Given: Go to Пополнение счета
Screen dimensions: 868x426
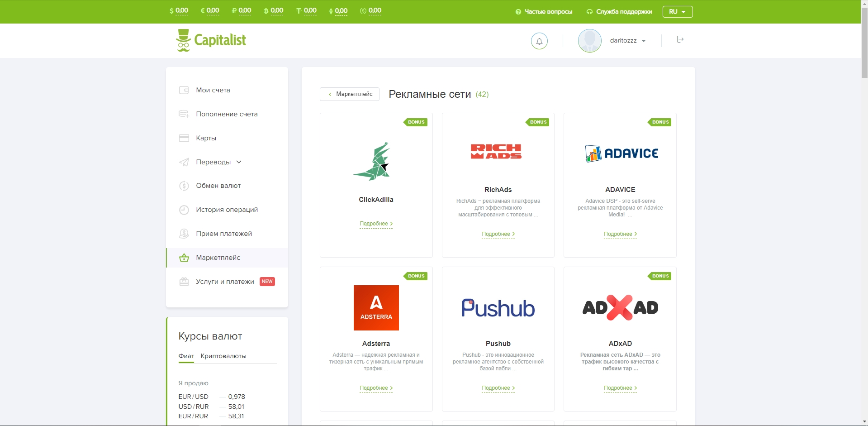Looking at the screenshot, I should pos(227,114).
